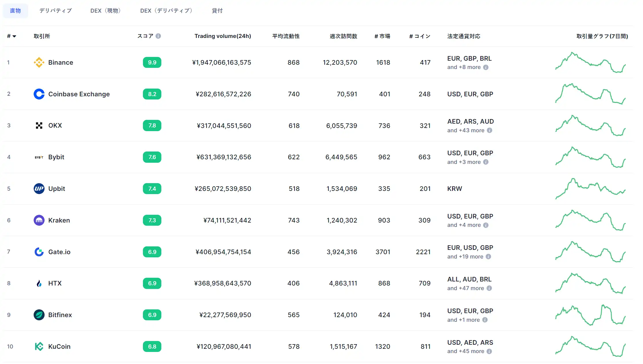Open info icon next to HTX 'and +47 more'

(489, 288)
